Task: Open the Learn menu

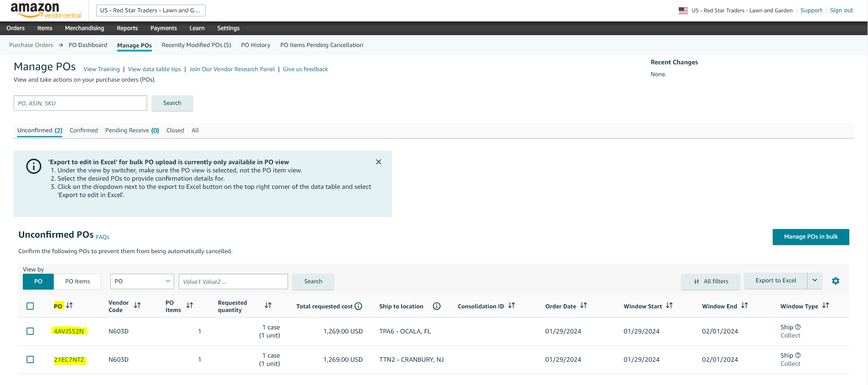Action: point(197,28)
